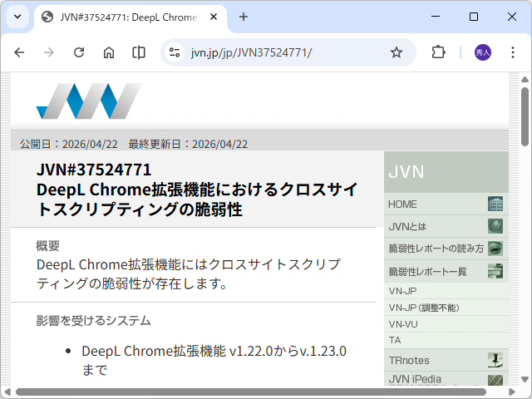Viewport: 532px width, 399px height.
Task: Click the headline starting JVN#37524771 DeepL Chrome拡張機能
Action: [x=197, y=190]
